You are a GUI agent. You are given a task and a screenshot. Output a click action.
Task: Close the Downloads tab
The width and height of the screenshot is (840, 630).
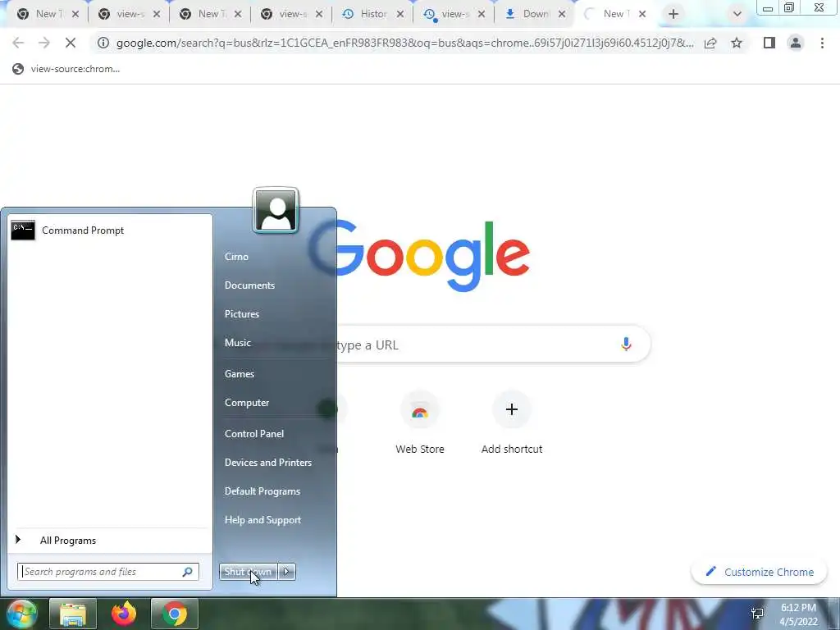pos(561,15)
